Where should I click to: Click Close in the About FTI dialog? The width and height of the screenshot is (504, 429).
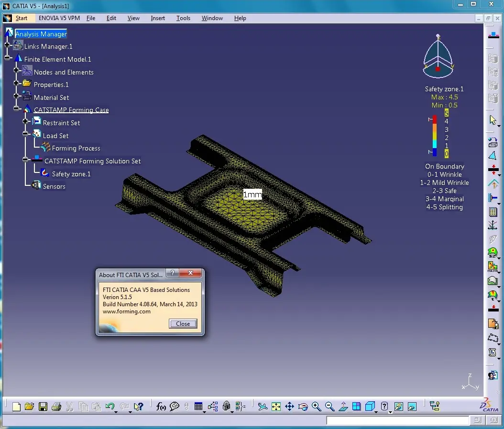click(x=183, y=324)
